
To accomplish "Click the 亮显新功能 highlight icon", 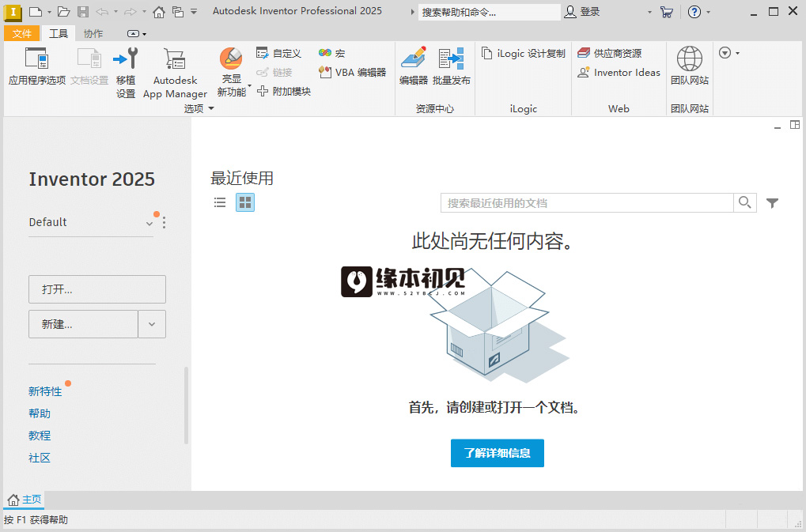I will coord(231,58).
